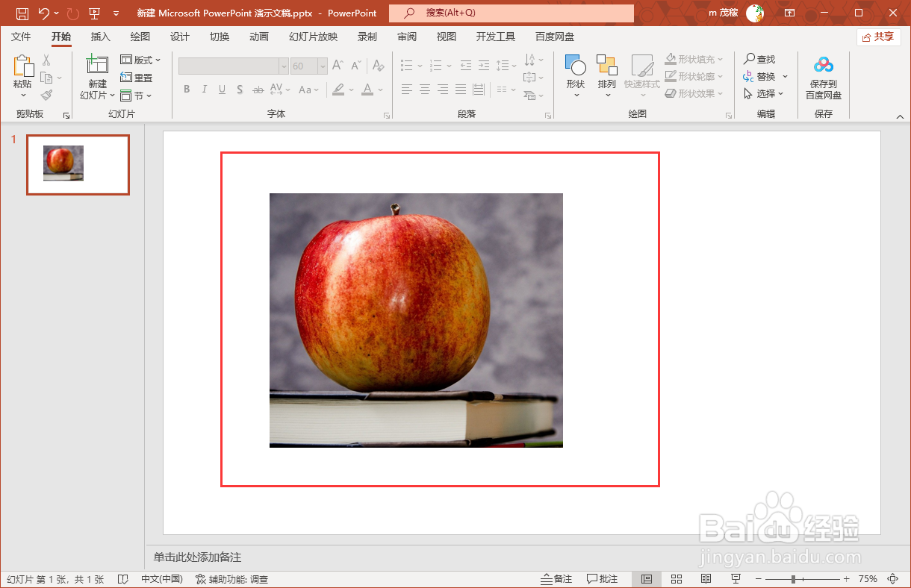Cut selection with the scissors icon
The height and width of the screenshot is (588, 911).
tap(46, 60)
